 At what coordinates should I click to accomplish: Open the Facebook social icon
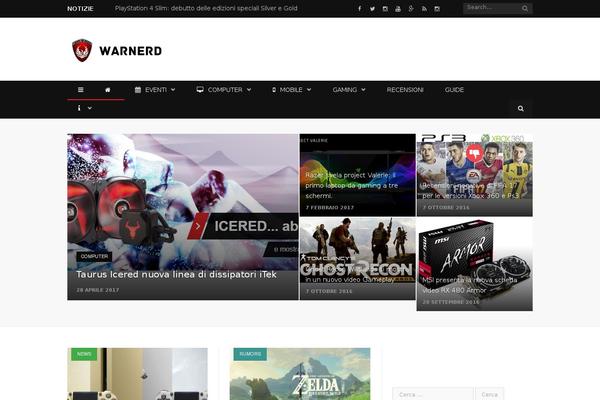click(x=359, y=8)
